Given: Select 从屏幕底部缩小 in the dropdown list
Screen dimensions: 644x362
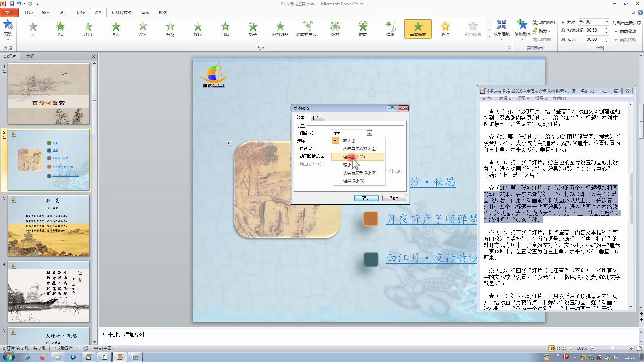Looking at the screenshot, I should (x=359, y=173).
